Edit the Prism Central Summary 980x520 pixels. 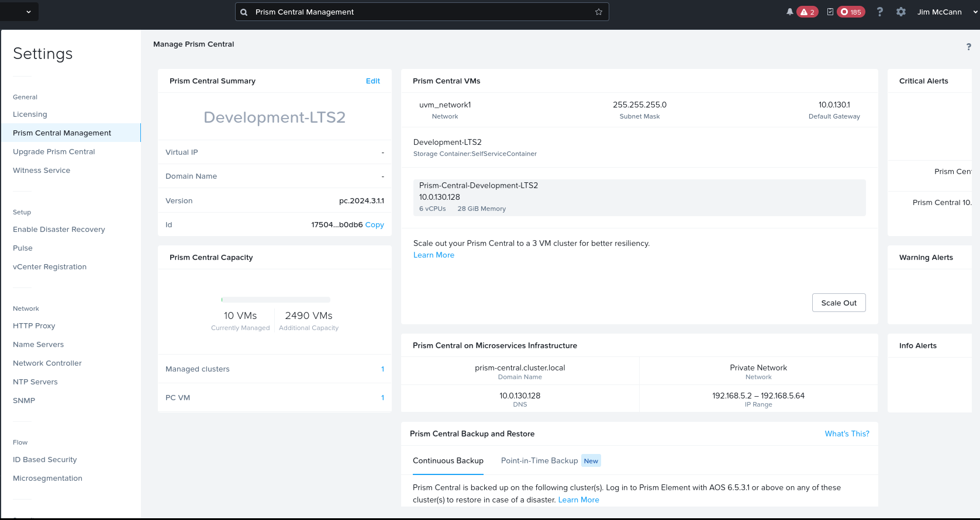[x=372, y=81]
